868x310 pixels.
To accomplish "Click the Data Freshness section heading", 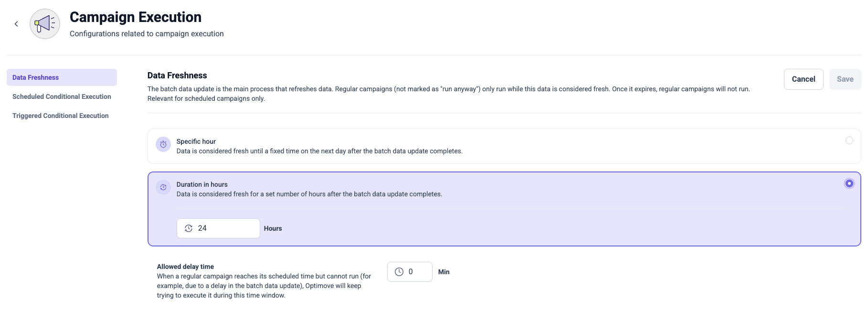I will (177, 75).
